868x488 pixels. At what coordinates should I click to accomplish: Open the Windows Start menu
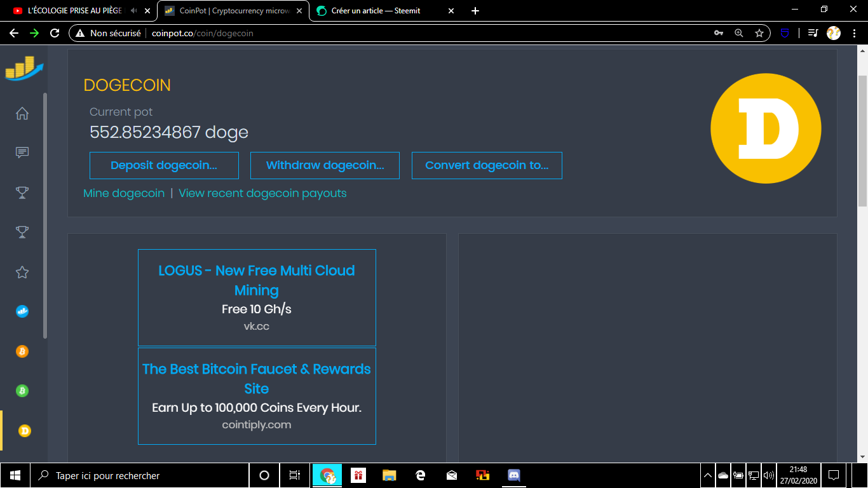tap(15, 475)
